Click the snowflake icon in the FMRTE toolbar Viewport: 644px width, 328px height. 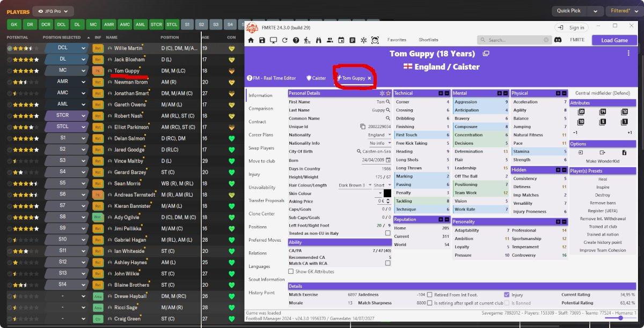click(x=363, y=40)
